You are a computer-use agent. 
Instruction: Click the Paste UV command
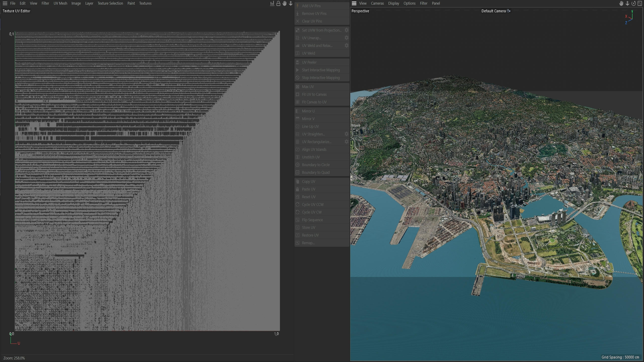pyautogui.click(x=322, y=189)
